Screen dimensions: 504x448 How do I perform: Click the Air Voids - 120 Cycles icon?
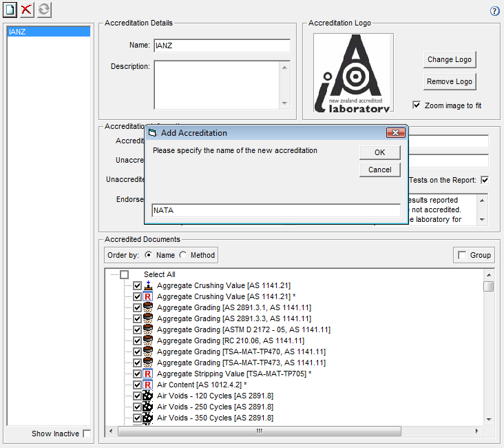coord(147,396)
